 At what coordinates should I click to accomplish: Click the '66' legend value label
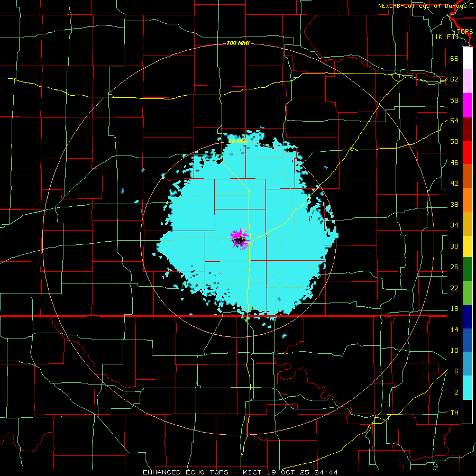click(x=454, y=58)
